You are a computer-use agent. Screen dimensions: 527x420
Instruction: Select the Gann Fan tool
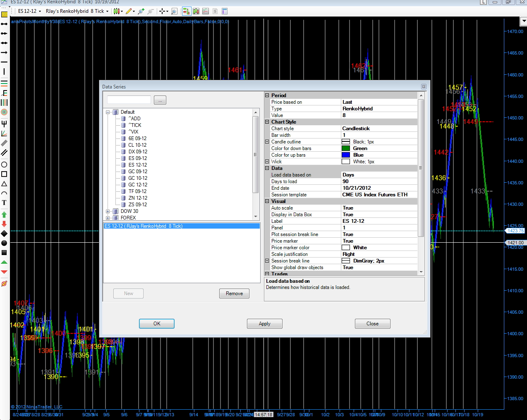tap(4, 133)
